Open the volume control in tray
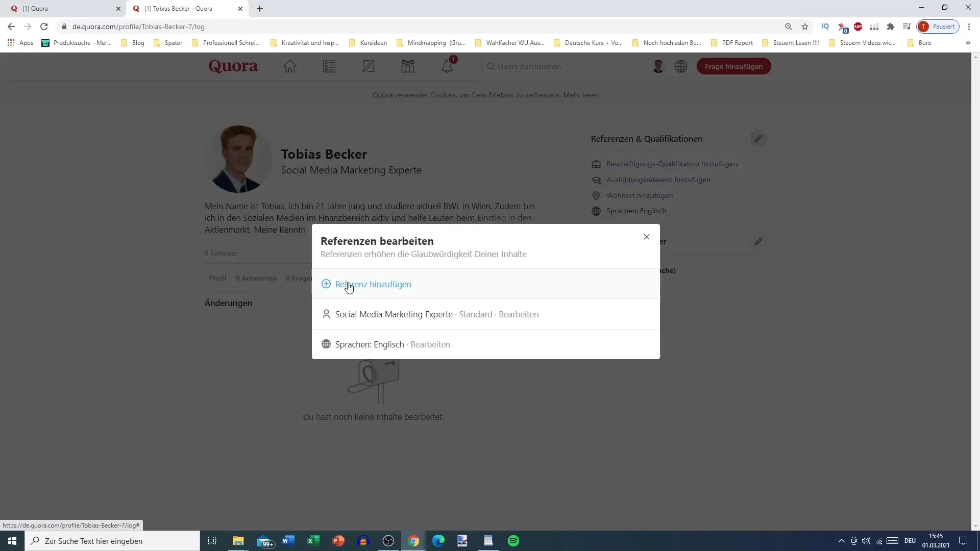The width and height of the screenshot is (980, 551). (x=866, y=541)
